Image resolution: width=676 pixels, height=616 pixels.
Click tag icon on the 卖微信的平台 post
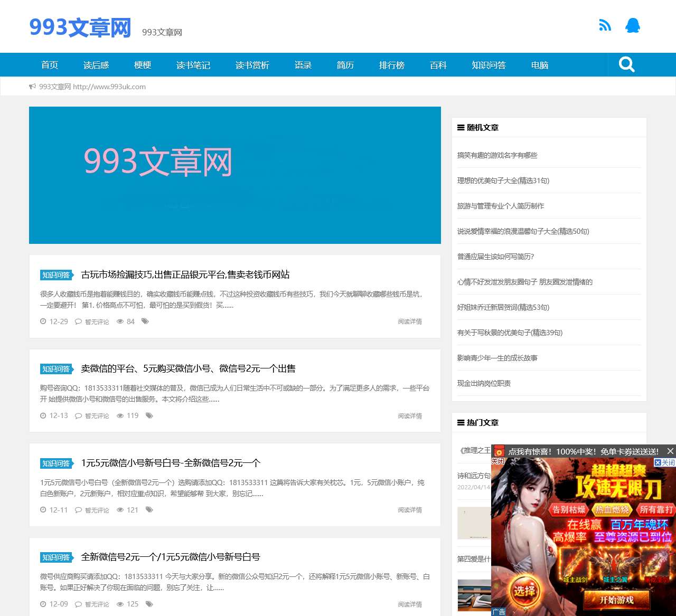pyautogui.click(x=149, y=415)
